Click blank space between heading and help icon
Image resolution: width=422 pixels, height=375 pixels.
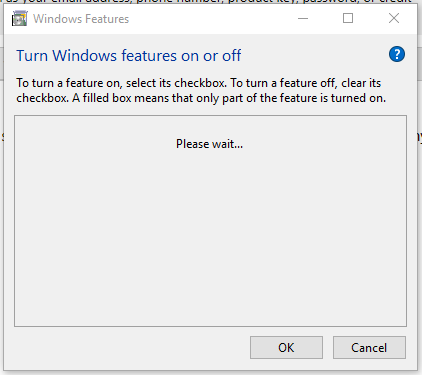pos(315,55)
